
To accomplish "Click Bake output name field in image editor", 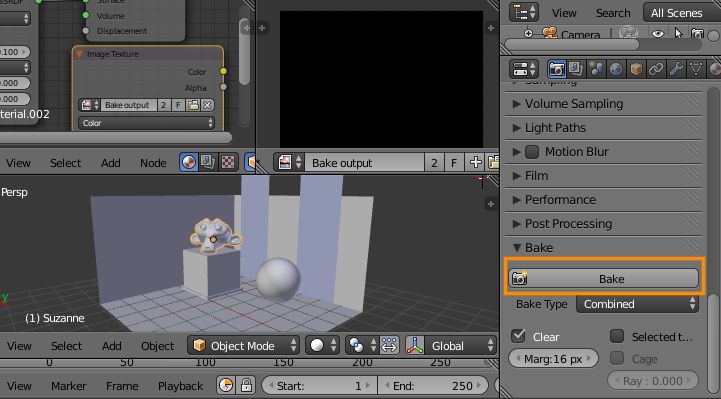I will click(x=365, y=163).
